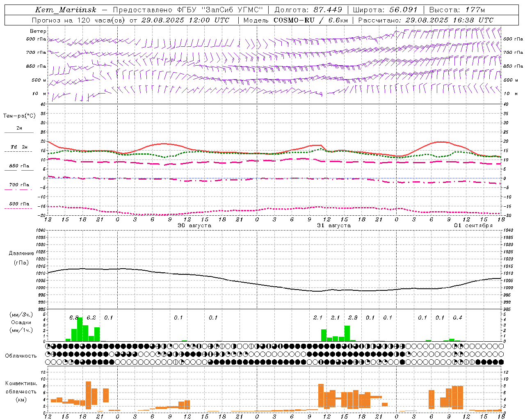The image size is (525, 420).
Task: Click the forecast start time 29.08.2025 12:00 UTC
Action: (185, 20)
